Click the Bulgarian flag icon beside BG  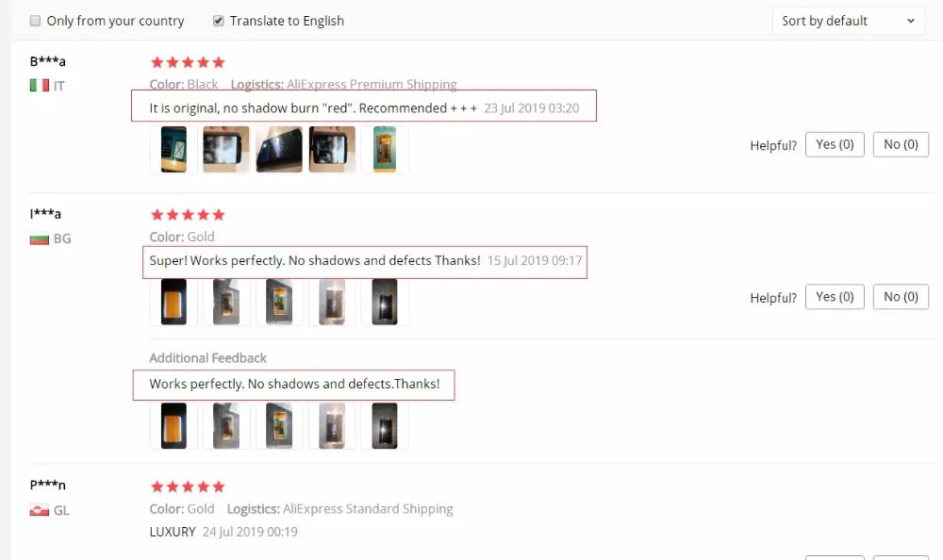pyautogui.click(x=39, y=239)
